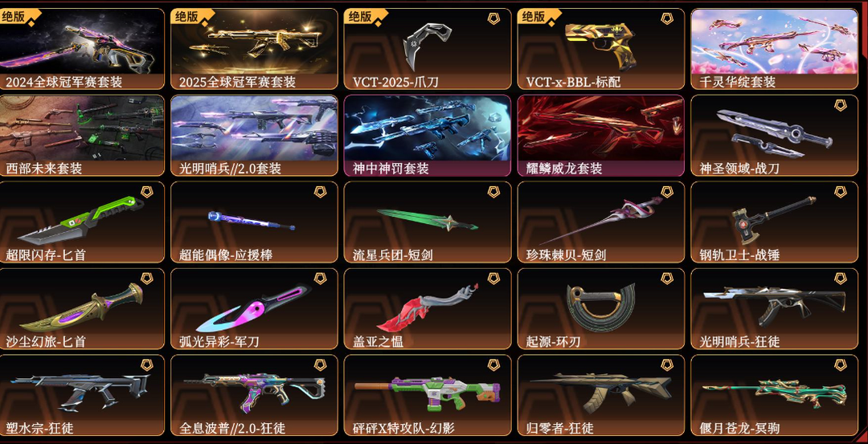Select the 起源-环刃 ring blade
Viewport: 868px width, 444px height.
pyautogui.click(x=600, y=308)
